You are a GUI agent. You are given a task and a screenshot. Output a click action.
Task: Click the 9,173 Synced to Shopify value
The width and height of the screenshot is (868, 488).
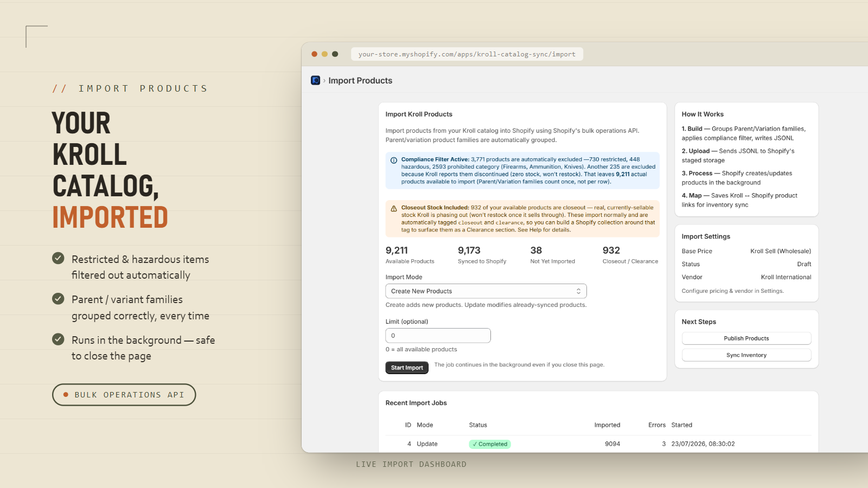point(469,251)
